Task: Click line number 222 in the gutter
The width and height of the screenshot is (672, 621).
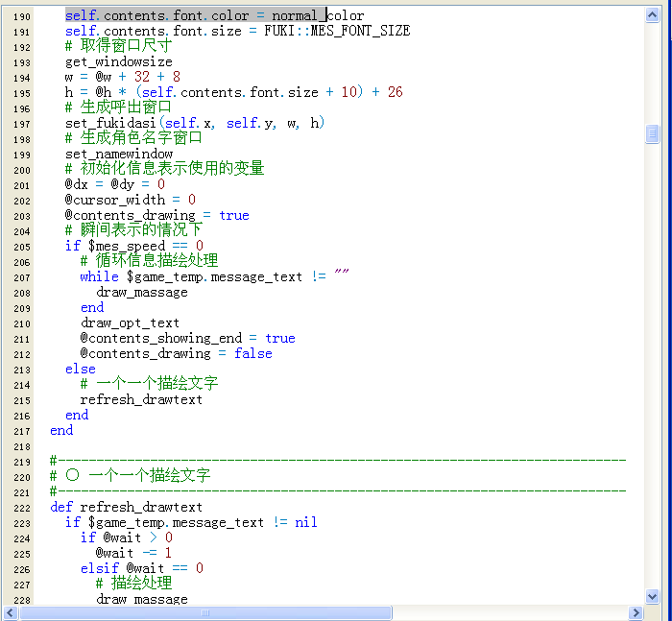Action: point(21,508)
